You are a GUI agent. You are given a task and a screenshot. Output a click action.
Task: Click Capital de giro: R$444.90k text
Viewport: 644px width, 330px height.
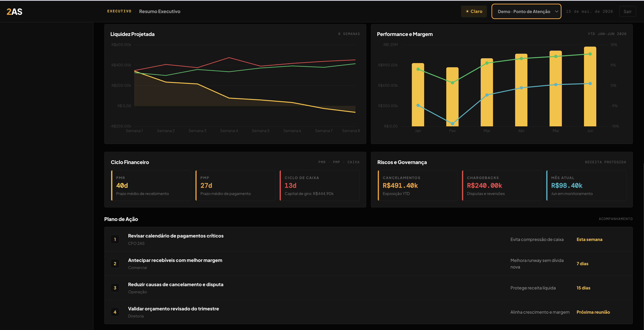pos(309,194)
